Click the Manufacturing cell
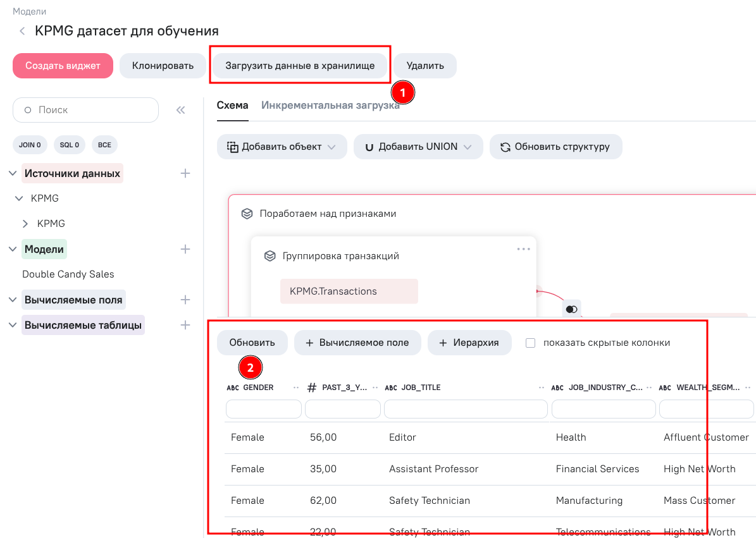Viewport: 756px width, 538px height. pyautogui.click(x=589, y=501)
